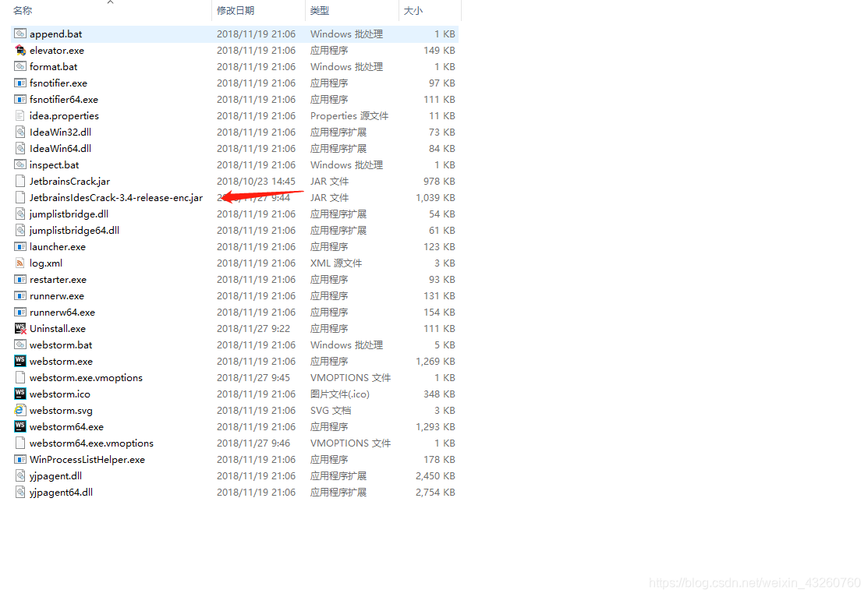Click the date 2018/11/27 9:45
The width and height of the screenshot is (868, 597).
pos(253,378)
